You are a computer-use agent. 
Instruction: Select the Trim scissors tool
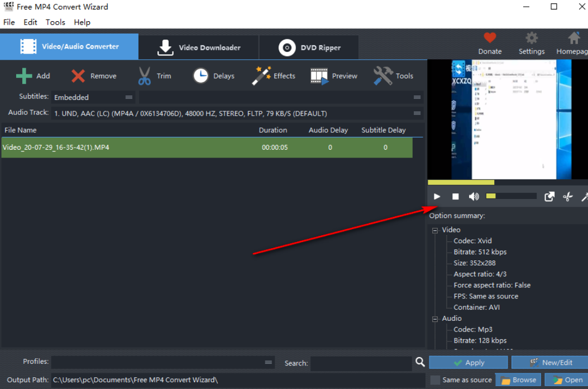tap(145, 76)
